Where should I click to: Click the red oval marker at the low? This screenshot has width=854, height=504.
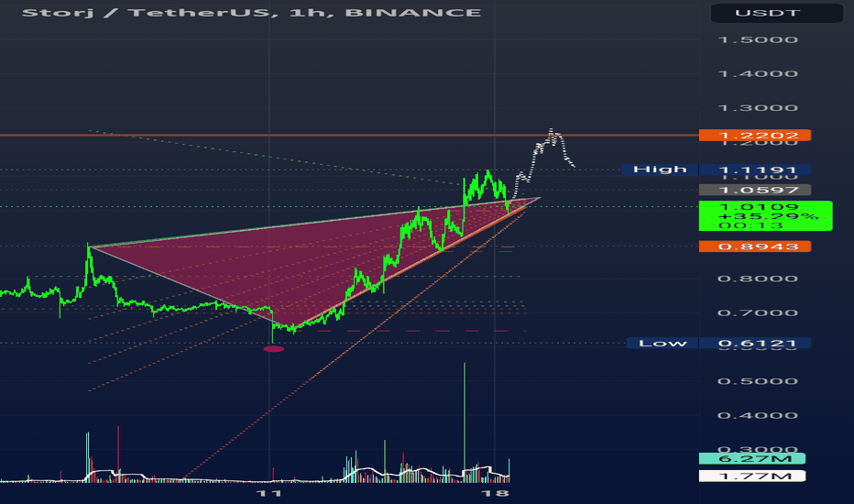point(273,349)
